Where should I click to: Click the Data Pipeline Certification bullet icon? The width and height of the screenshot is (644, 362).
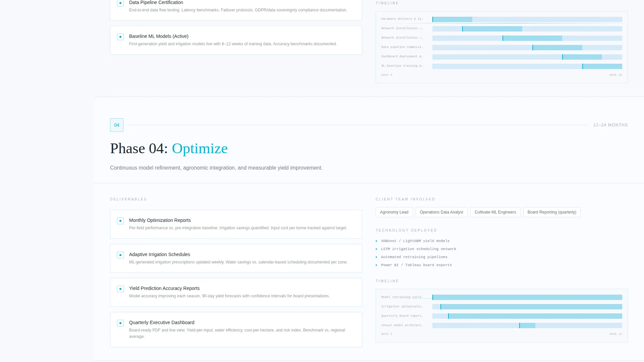120,3
